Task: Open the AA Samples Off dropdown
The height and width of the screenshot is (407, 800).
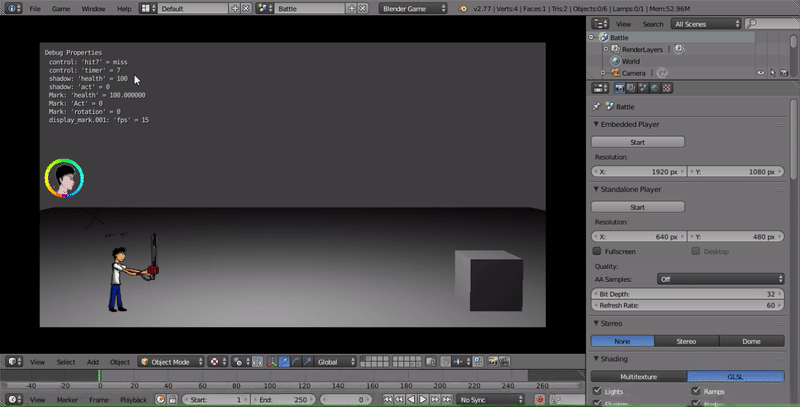Action: point(720,279)
